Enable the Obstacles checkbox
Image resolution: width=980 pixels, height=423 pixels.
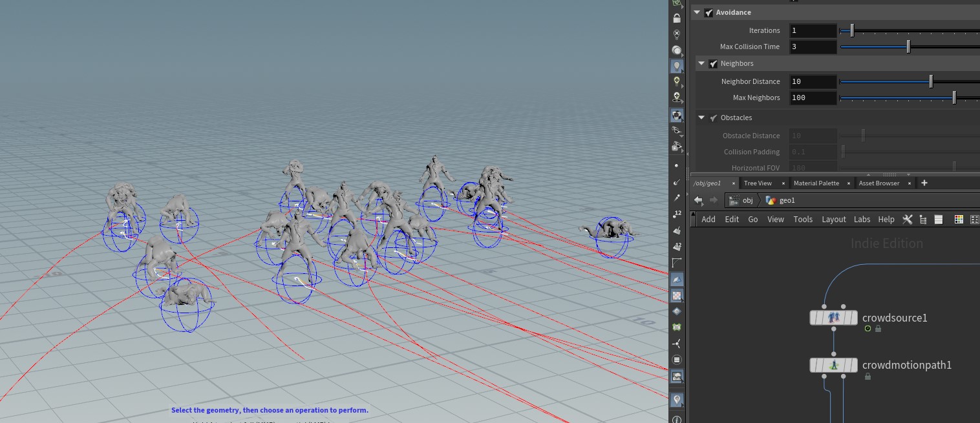point(713,118)
